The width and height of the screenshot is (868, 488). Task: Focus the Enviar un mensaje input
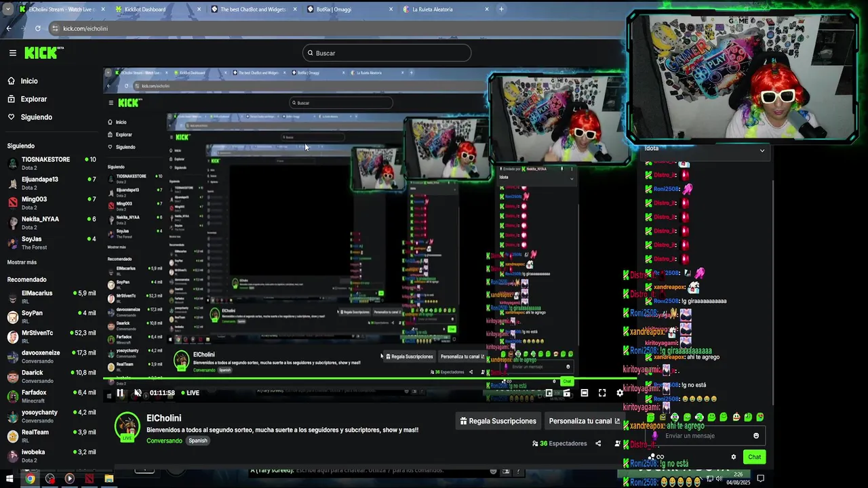[x=705, y=436]
